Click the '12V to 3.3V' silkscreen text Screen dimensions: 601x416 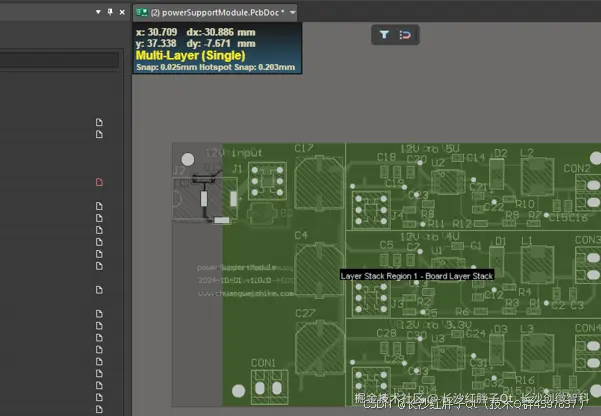(436, 325)
